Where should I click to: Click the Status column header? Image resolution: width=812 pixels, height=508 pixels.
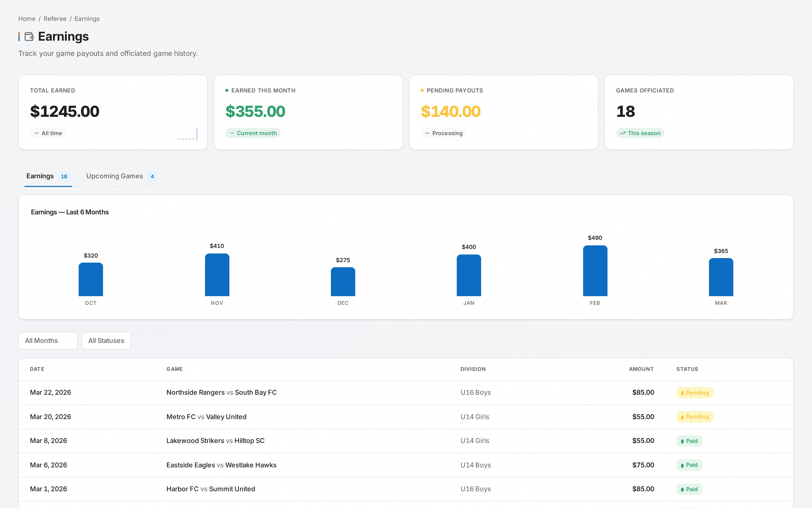(x=687, y=369)
